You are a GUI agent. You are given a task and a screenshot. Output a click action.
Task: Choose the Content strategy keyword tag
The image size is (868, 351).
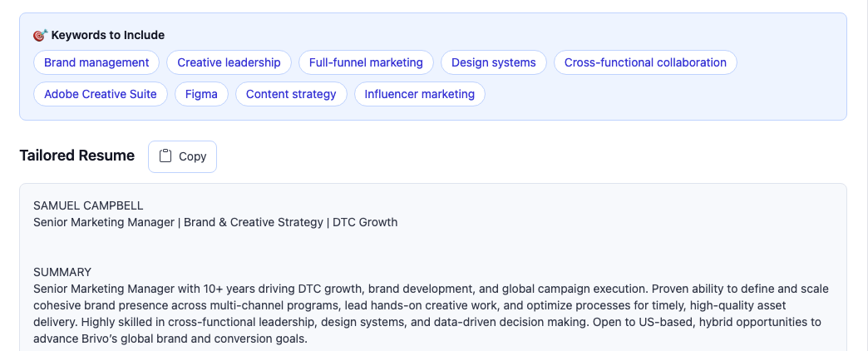[x=291, y=94]
